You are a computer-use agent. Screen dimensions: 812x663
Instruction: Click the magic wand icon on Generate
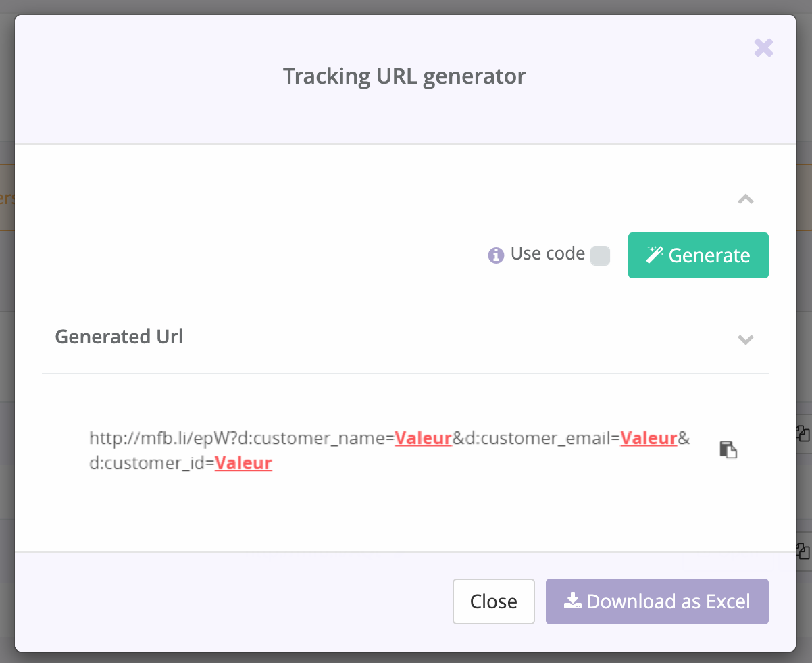(654, 255)
